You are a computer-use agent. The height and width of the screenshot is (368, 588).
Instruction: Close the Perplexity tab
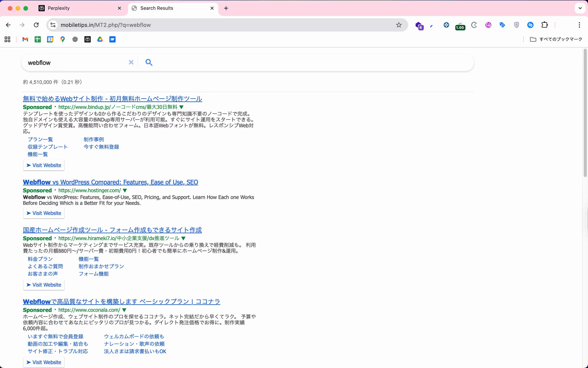(119, 8)
